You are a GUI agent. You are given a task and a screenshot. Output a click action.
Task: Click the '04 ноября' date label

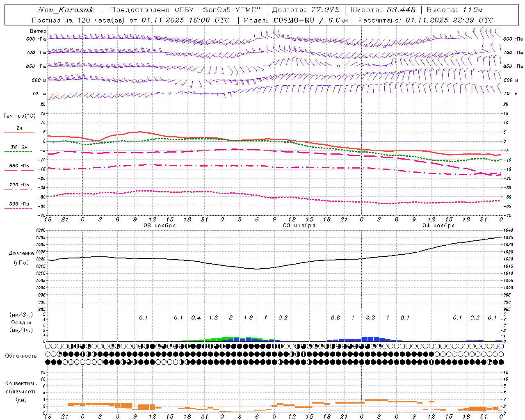[438, 226]
